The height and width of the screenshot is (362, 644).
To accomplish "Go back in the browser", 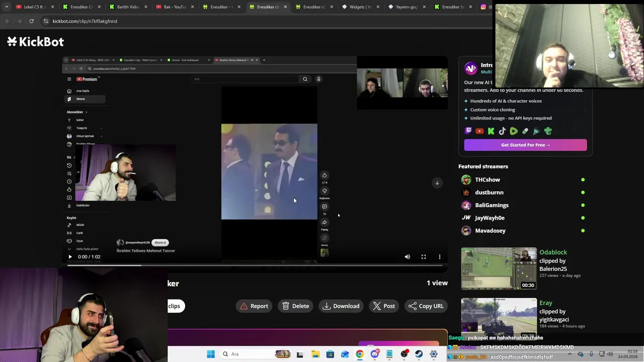I will [x=7, y=21].
